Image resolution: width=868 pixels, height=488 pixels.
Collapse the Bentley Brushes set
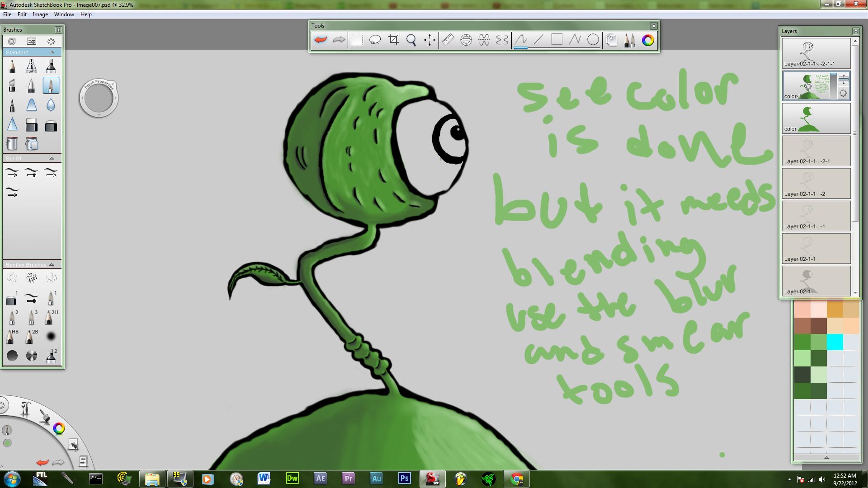(52, 265)
